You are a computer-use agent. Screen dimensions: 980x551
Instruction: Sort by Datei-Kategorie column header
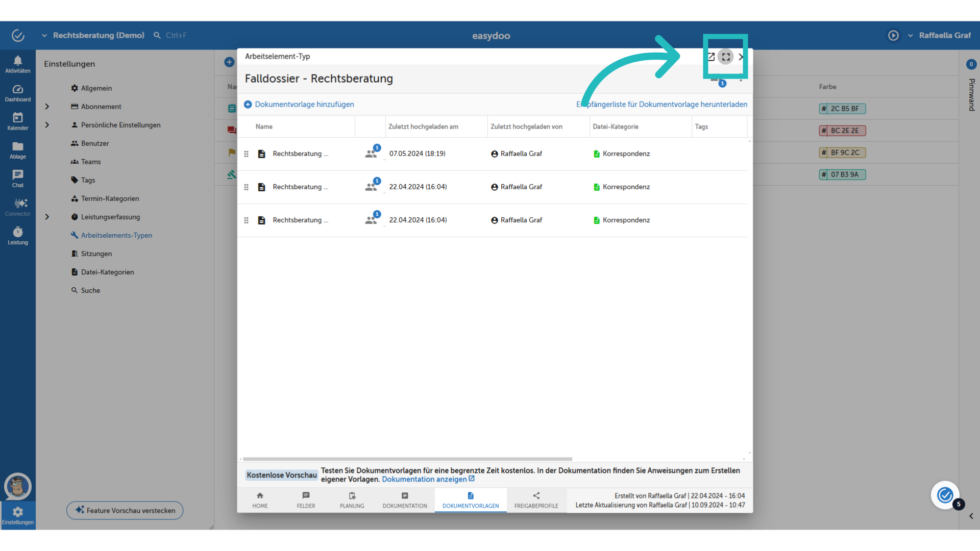click(615, 127)
